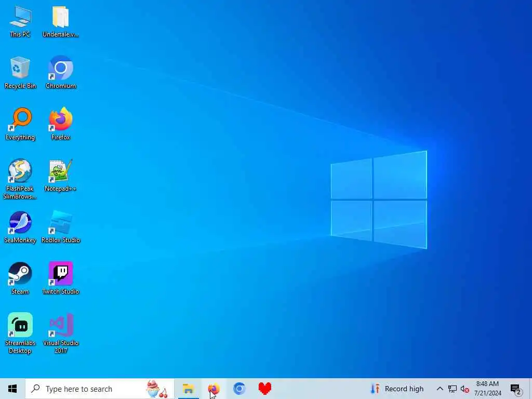The height and width of the screenshot is (399, 532).
Task: Open File Explorer from the taskbar
Action: pyautogui.click(x=188, y=389)
